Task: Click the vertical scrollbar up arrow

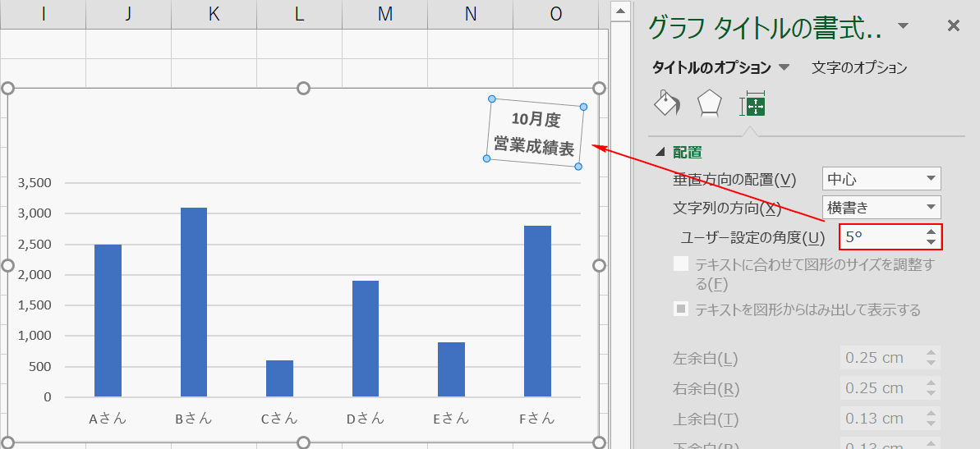Action: pyautogui.click(x=619, y=11)
